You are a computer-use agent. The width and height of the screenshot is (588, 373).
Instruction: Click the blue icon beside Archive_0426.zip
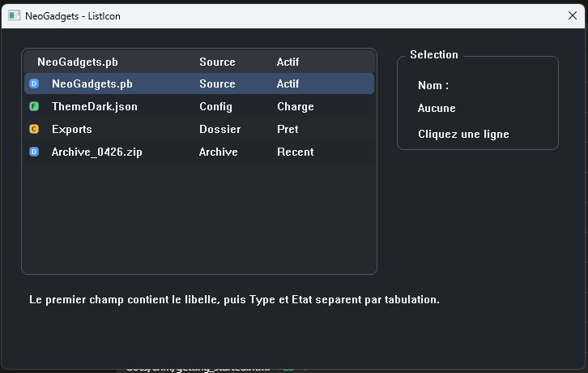(x=34, y=152)
